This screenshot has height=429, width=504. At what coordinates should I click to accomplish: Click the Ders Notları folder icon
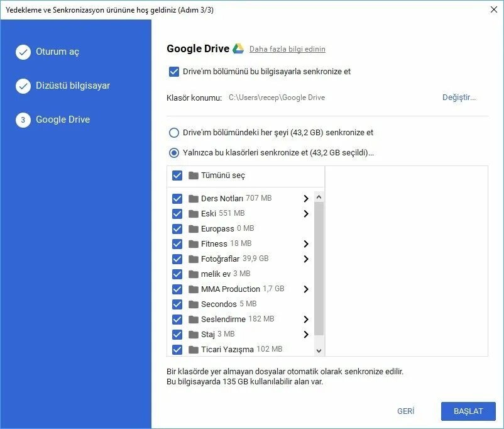(x=193, y=199)
